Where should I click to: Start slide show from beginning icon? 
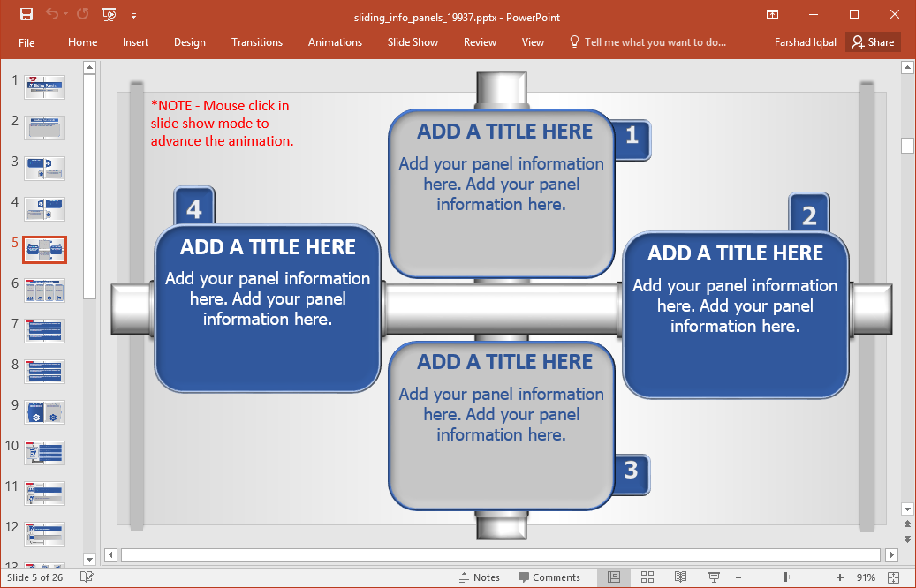pos(109,15)
